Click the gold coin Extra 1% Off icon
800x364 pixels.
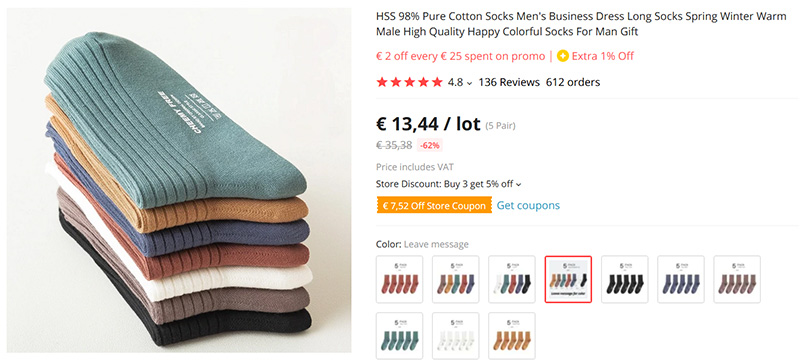tap(562, 56)
